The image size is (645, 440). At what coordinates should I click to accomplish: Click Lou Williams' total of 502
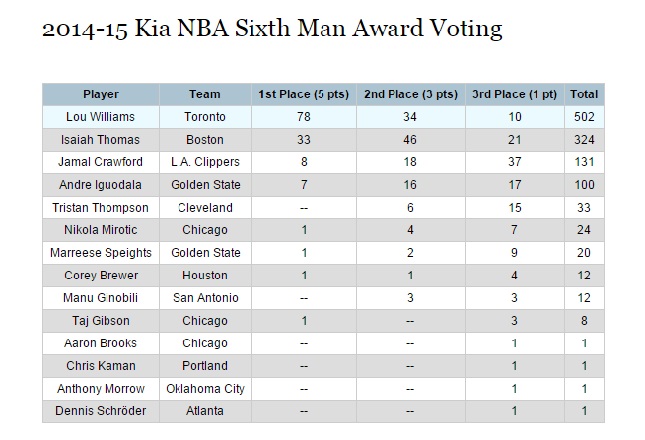tap(583, 117)
